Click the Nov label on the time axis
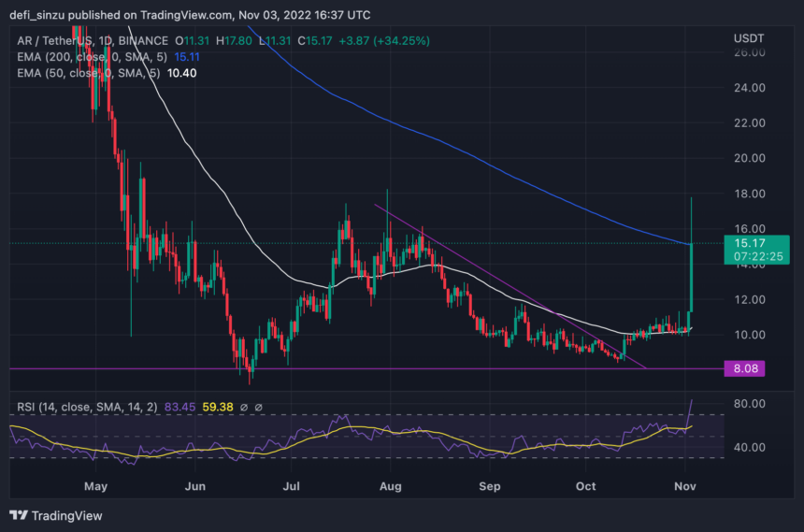The width and height of the screenshot is (804, 532). [x=687, y=486]
